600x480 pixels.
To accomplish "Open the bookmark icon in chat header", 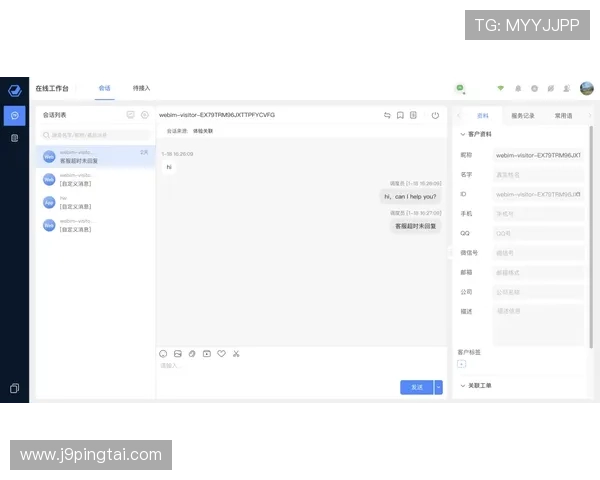I will pyautogui.click(x=400, y=115).
